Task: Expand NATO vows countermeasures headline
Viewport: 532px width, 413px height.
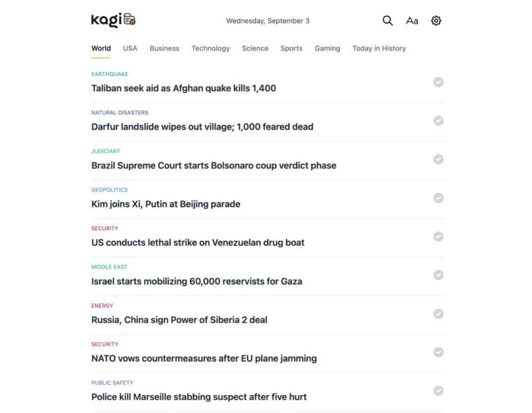Action: [204, 359]
